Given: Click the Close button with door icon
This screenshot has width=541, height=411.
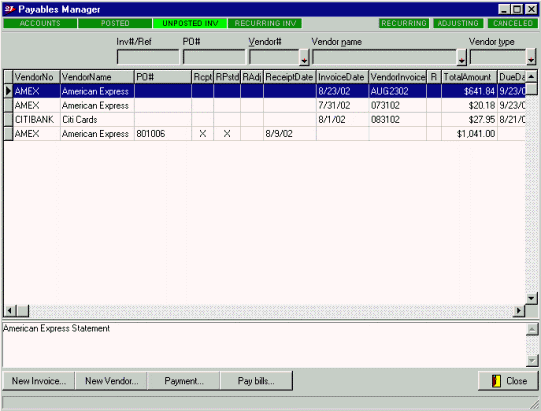Looking at the screenshot, I should pyautogui.click(x=508, y=381).
